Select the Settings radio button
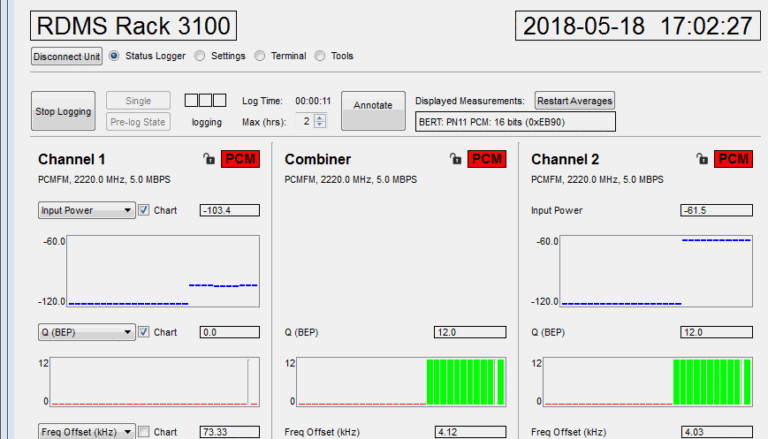Viewport: 768px width, 439px height. click(200, 56)
